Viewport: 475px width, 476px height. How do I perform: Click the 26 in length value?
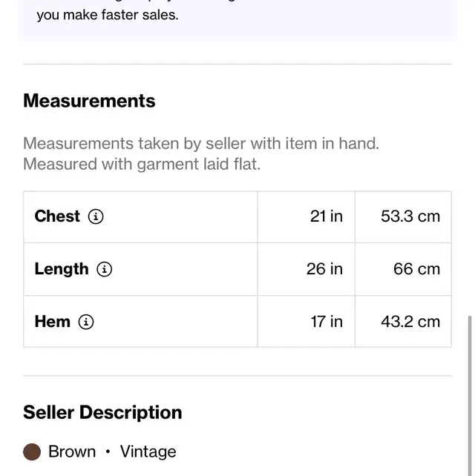coord(324,269)
